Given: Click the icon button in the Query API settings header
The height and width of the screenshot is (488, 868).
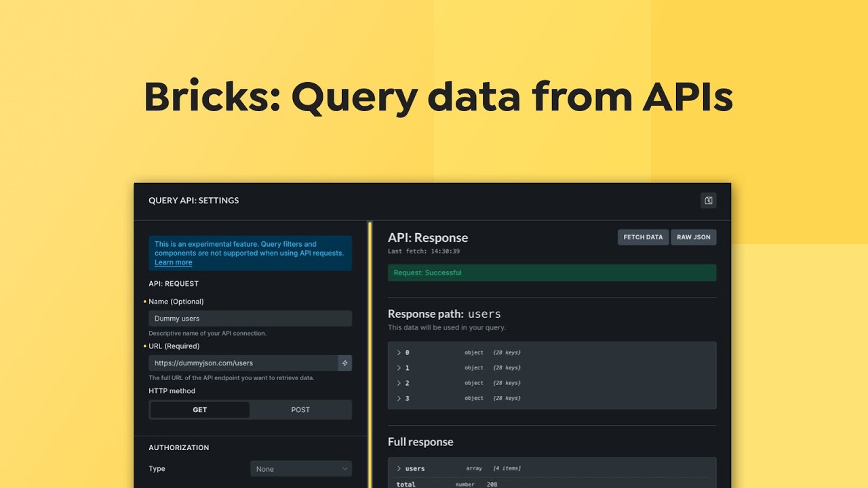Looking at the screenshot, I should click(x=708, y=201).
